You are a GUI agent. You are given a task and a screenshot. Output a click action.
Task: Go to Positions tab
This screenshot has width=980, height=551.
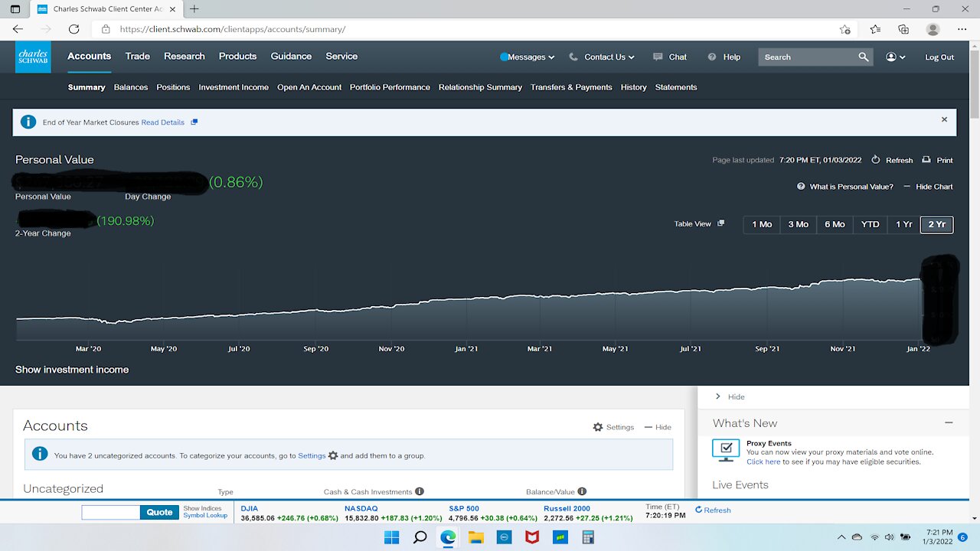(173, 87)
